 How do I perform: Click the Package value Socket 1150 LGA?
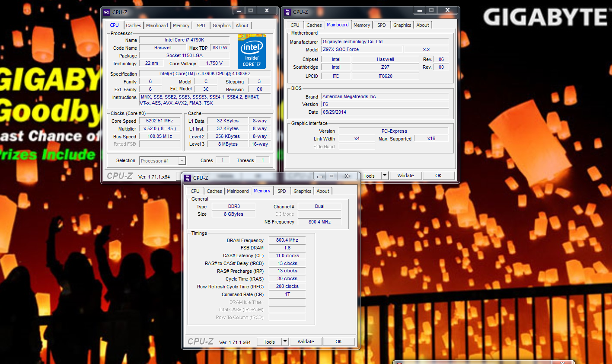(185, 55)
